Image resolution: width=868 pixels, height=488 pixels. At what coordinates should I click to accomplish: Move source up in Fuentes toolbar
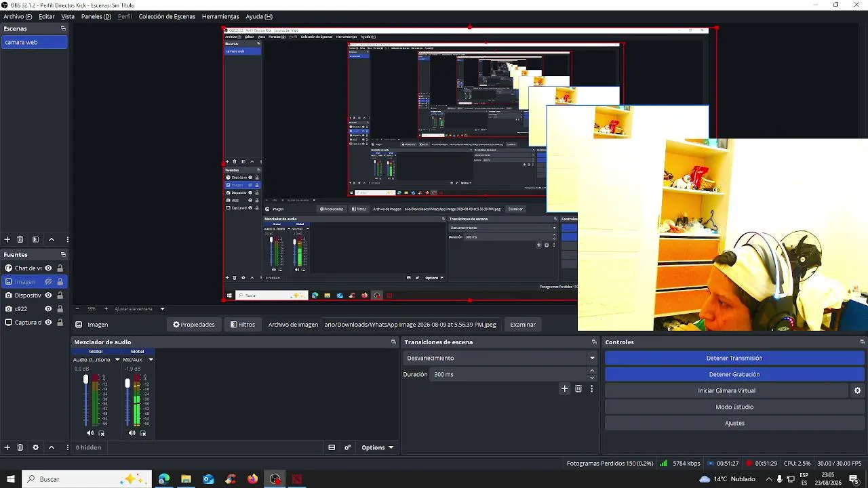[52, 447]
